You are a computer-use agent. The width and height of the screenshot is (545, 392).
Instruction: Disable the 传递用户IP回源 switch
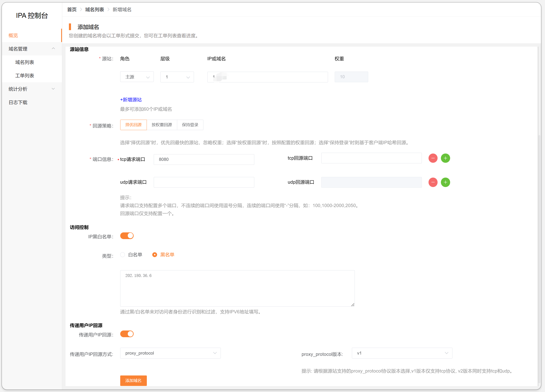[127, 334]
